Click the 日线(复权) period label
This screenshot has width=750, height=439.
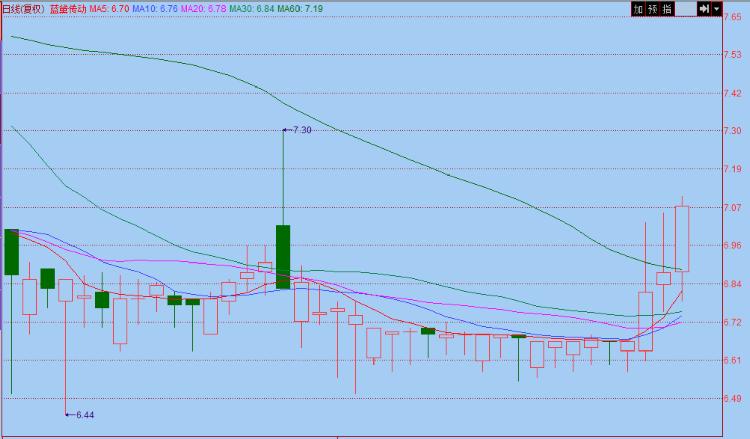pyautogui.click(x=24, y=9)
